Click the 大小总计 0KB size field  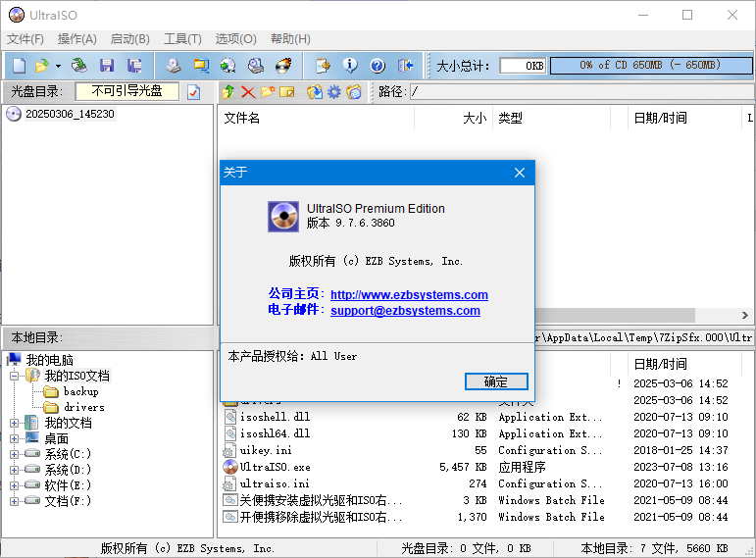524,66
